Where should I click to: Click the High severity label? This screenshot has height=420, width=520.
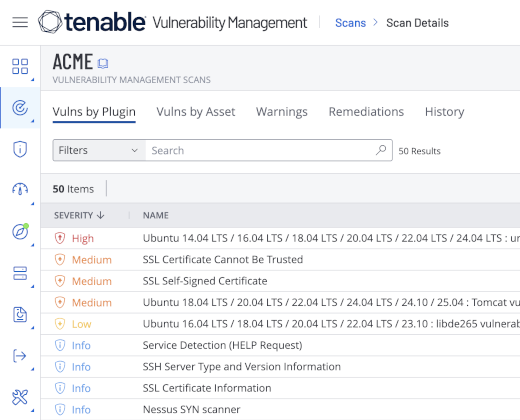pos(83,238)
